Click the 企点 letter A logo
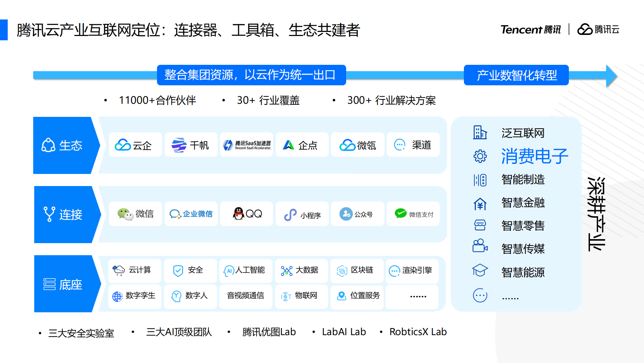 pyautogui.click(x=288, y=145)
